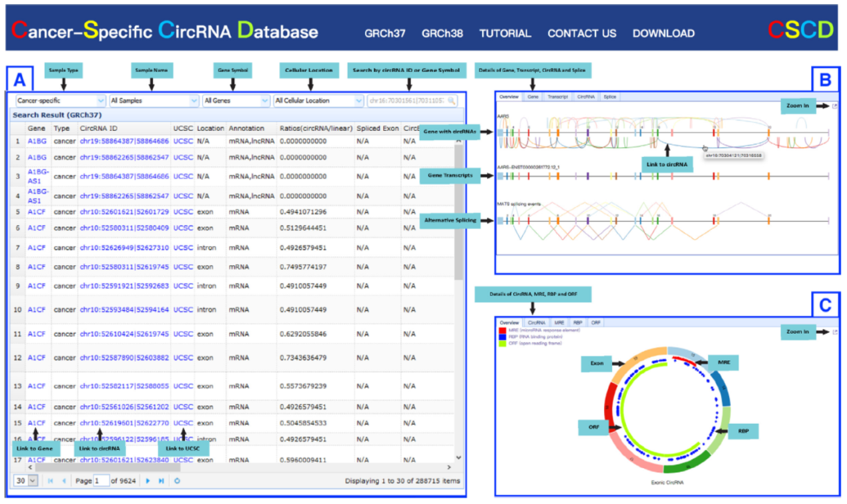Open the A1BG gene link in row 1
Image resolution: width=847 pixels, height=504 pixels.
(36, 142)
